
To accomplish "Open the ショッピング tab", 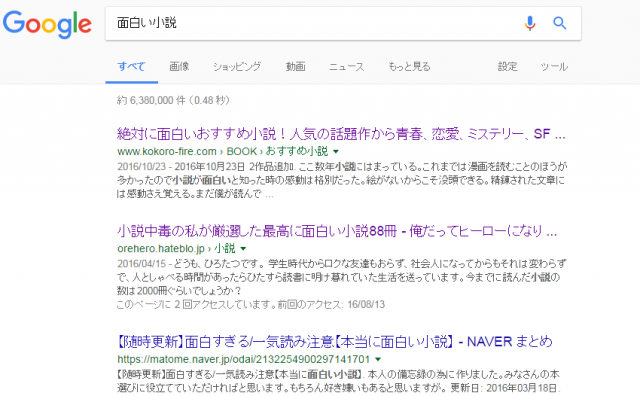I will (237, 67).
